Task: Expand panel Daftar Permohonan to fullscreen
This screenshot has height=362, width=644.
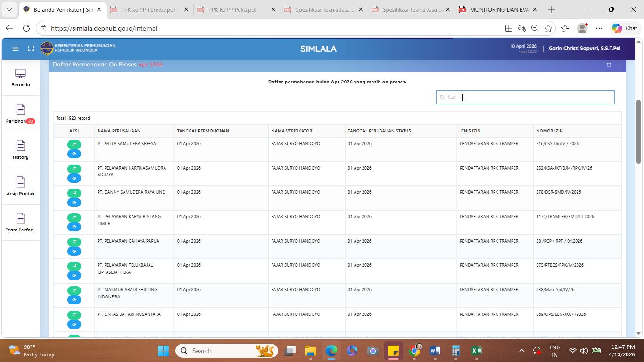Action: [609, 65]
